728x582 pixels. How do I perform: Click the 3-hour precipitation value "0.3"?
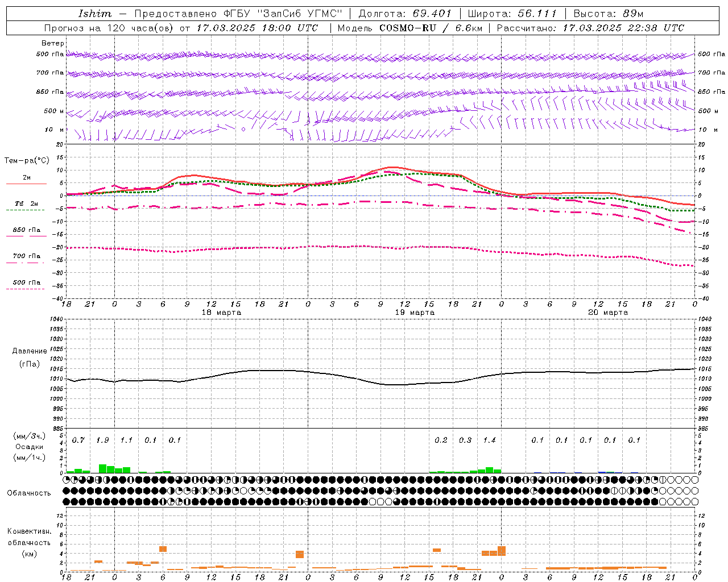tap(465, 440)
